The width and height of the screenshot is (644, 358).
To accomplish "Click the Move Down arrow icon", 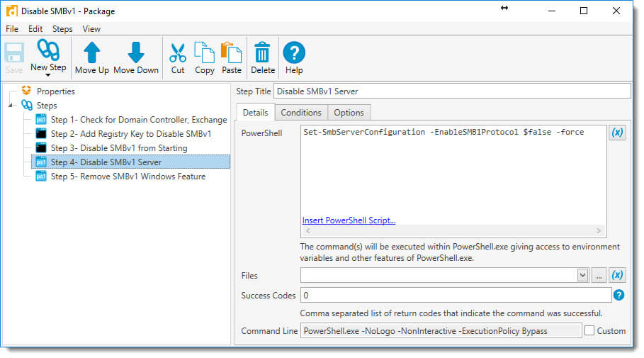I will [x=136, y=52].
